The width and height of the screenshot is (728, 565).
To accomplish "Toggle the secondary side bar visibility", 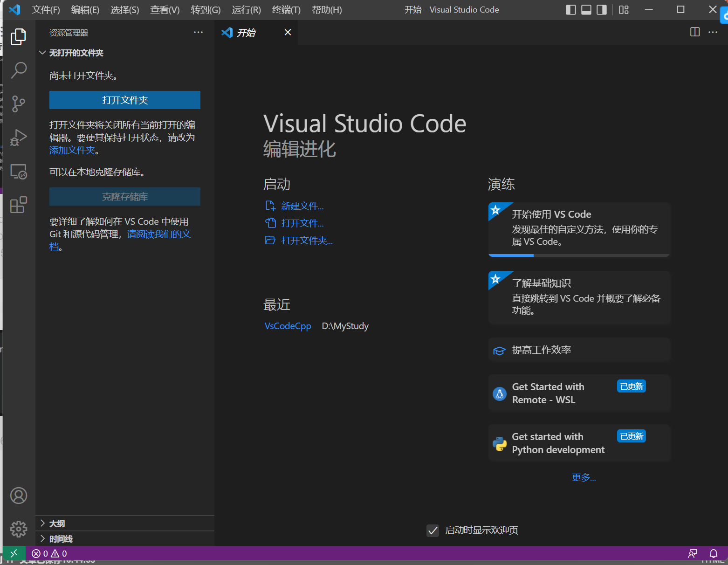I will pos(602,10).
